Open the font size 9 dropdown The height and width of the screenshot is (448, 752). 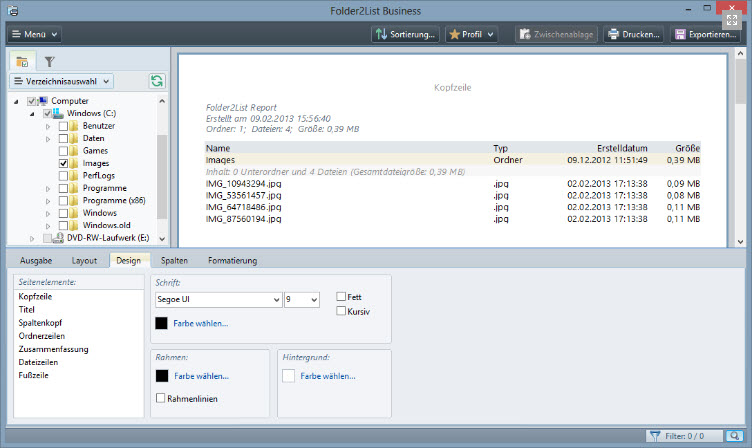coord(301,299)
